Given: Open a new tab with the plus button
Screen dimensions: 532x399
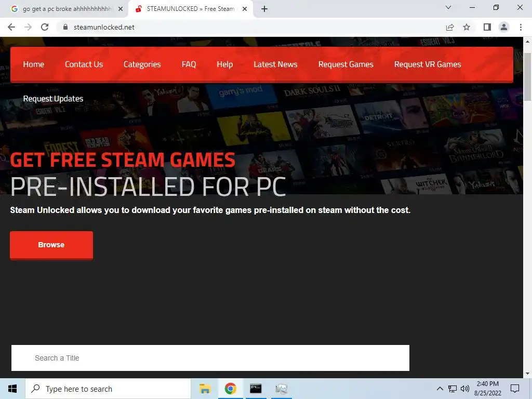Looking at the screenshot, I should click(x=264, y=9).
